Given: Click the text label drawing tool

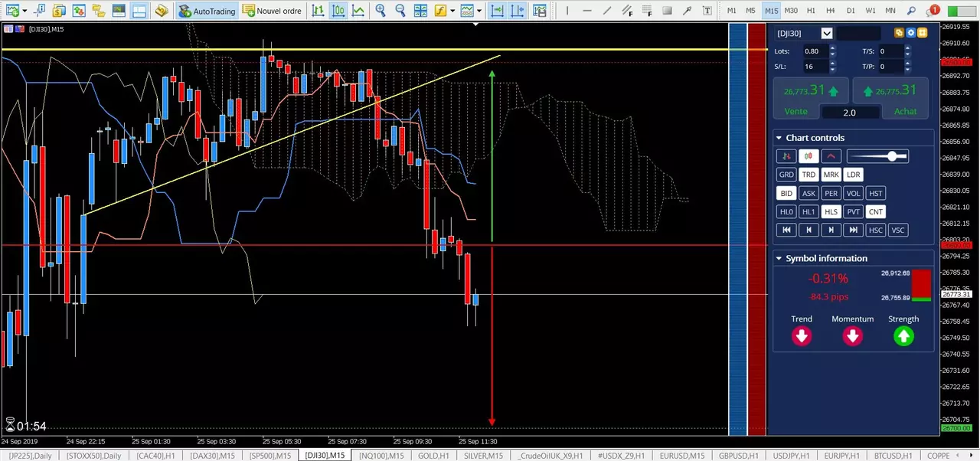Looking at the screenshot, I should point(707,11).
